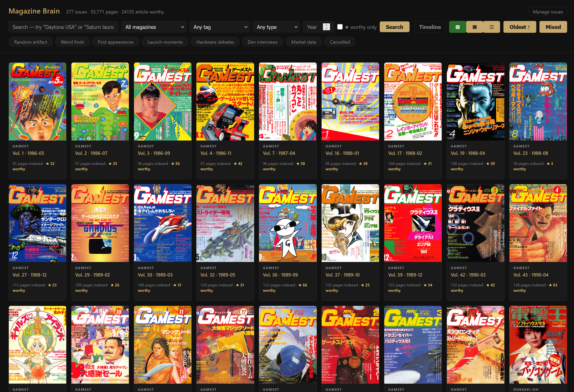Image resolution: width=574 pixels, height=392 pixels.
Task: Toggle Oldest sort order arrow button
Action: pos(520,27)
